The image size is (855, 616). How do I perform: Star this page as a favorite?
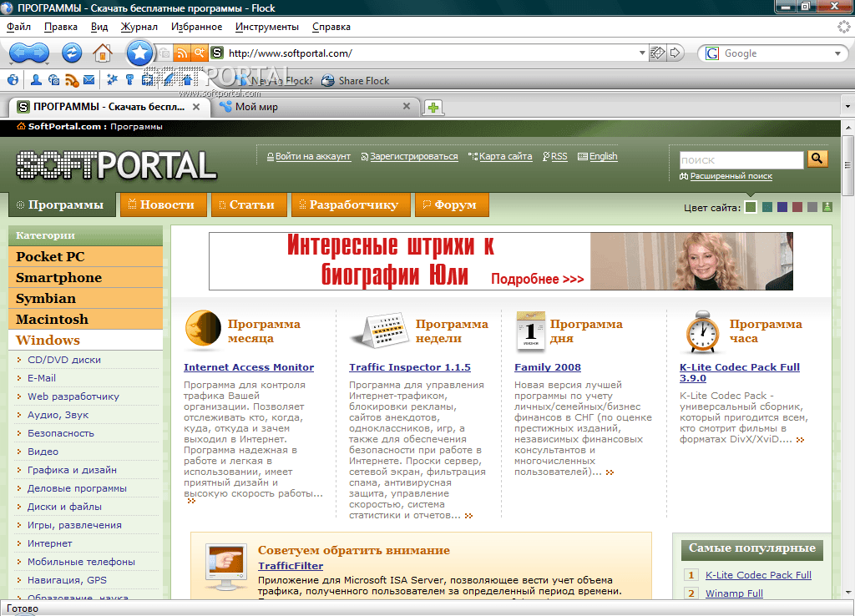click(x=139, y=53)
